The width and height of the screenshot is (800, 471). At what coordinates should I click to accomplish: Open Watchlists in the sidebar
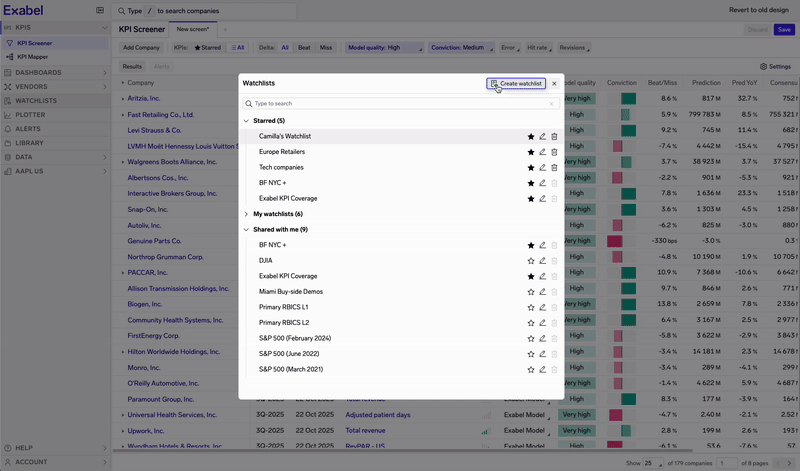pos(55,101)
